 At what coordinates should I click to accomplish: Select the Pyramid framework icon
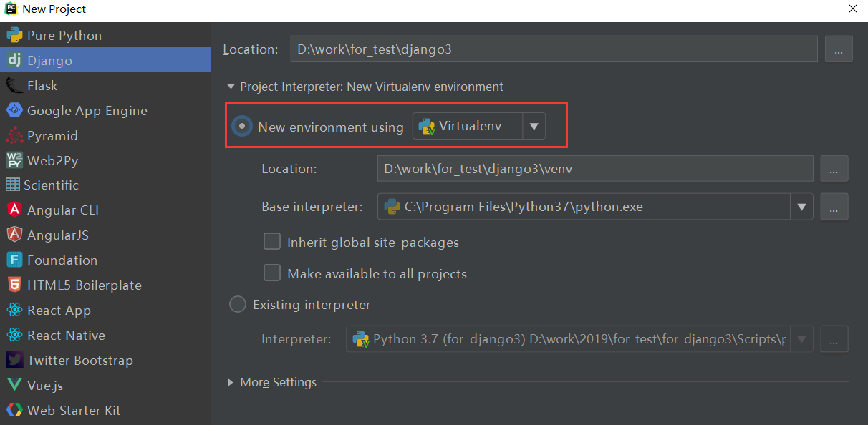tap(14, 136)
